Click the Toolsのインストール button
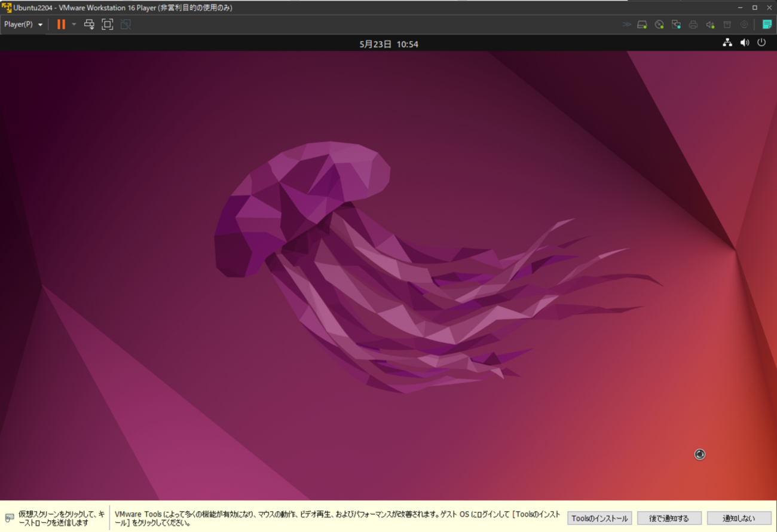Viewport: 777px width, 532px height. [599, 518]
